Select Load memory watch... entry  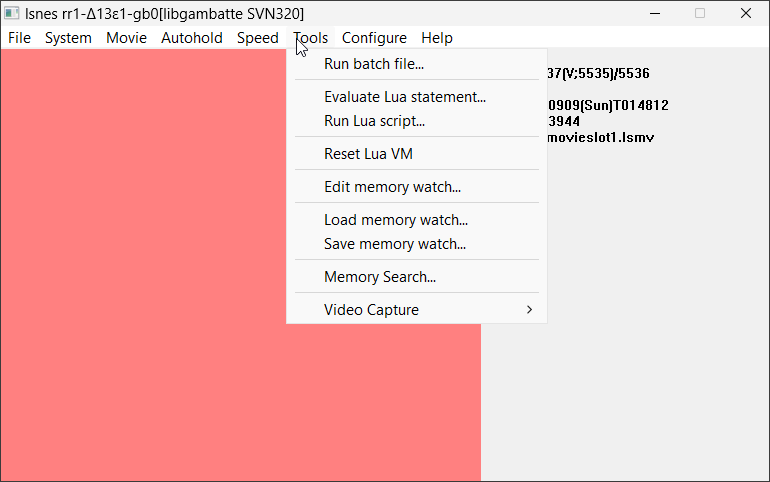coord(416,219)
